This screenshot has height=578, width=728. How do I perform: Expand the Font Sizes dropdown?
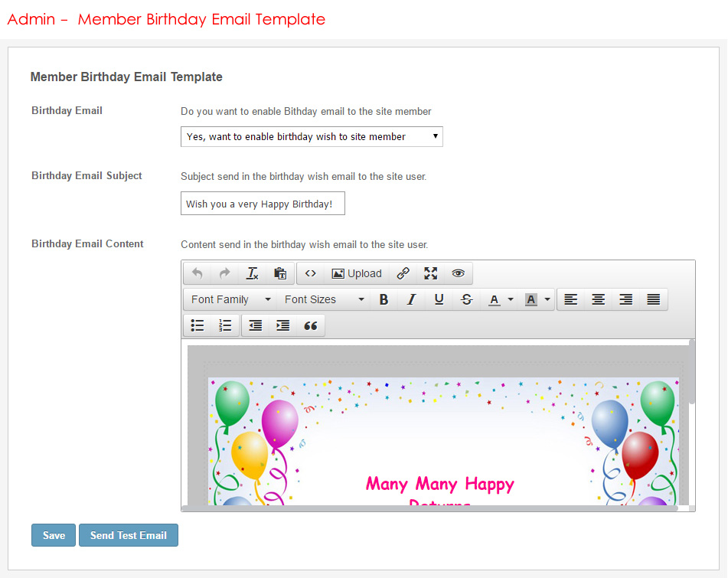pyautogui.click(x=324, y=299)
